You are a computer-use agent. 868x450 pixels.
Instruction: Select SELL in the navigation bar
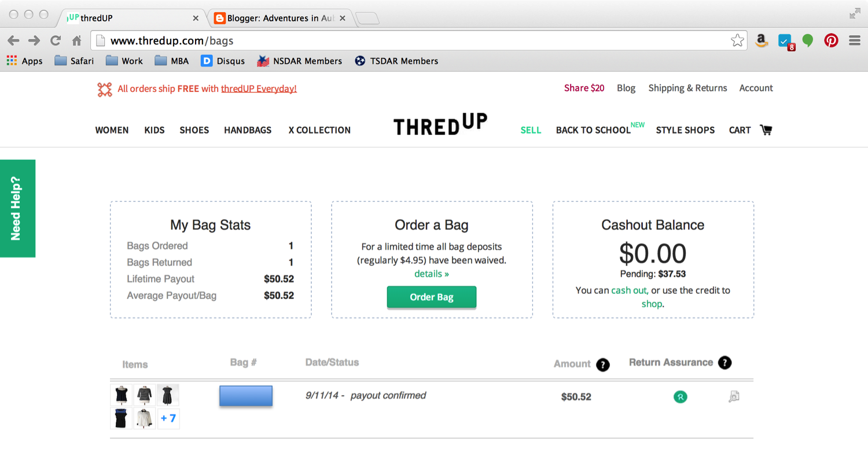[531, 130]
